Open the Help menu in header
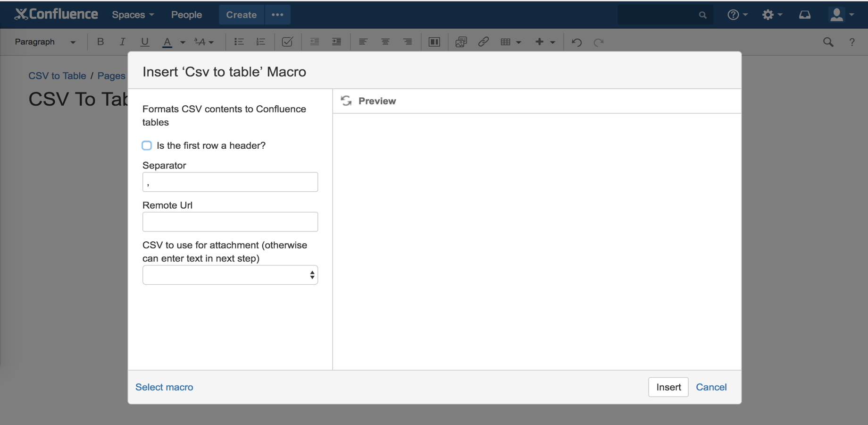This screenshot has width=868, height=425. (737, 15)
